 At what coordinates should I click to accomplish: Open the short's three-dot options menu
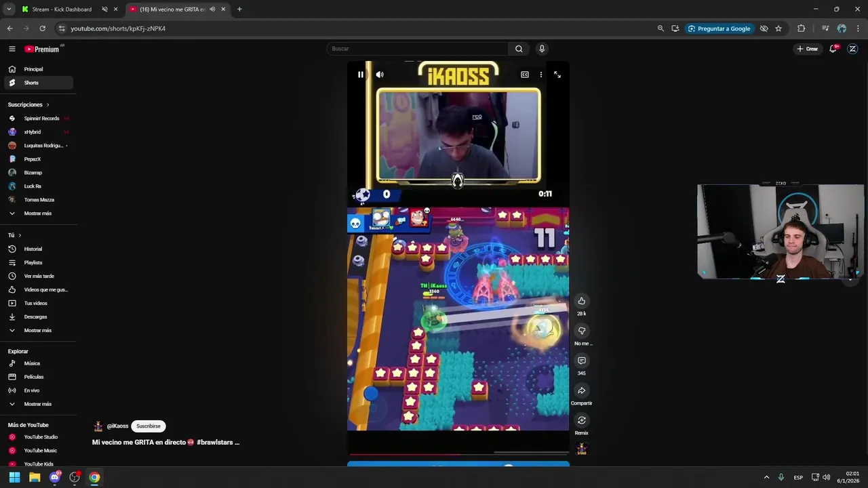click(x=540, y=75)
